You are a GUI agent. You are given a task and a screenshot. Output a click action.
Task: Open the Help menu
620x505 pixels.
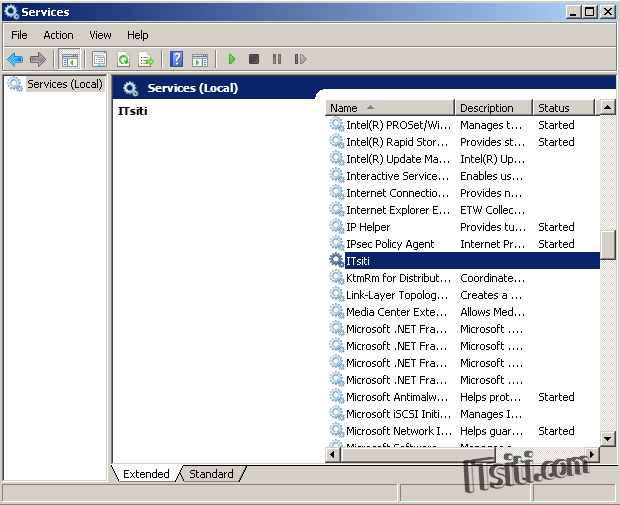pos(138,35)
